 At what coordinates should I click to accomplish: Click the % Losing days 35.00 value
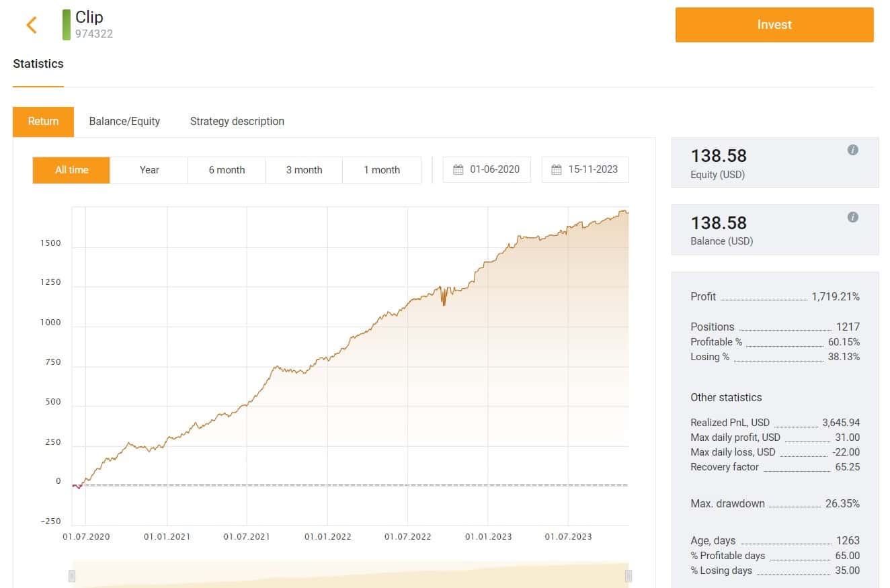click(x=847, y=571)
